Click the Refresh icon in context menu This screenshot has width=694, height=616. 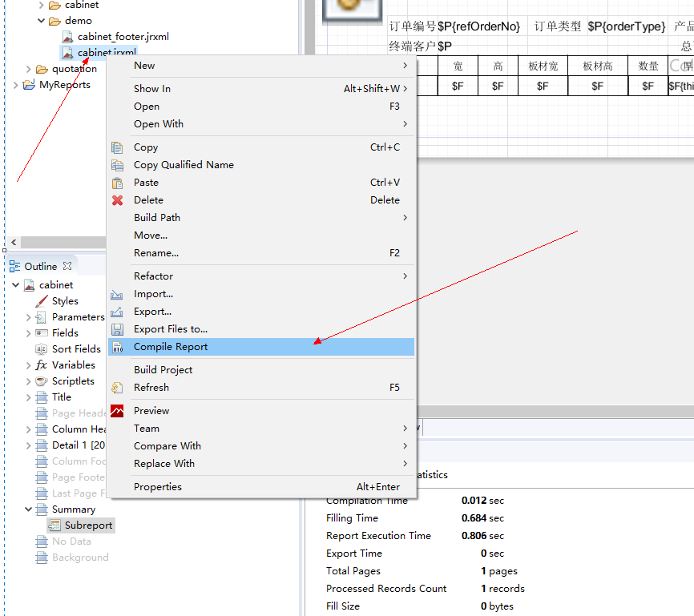(117, 388)
